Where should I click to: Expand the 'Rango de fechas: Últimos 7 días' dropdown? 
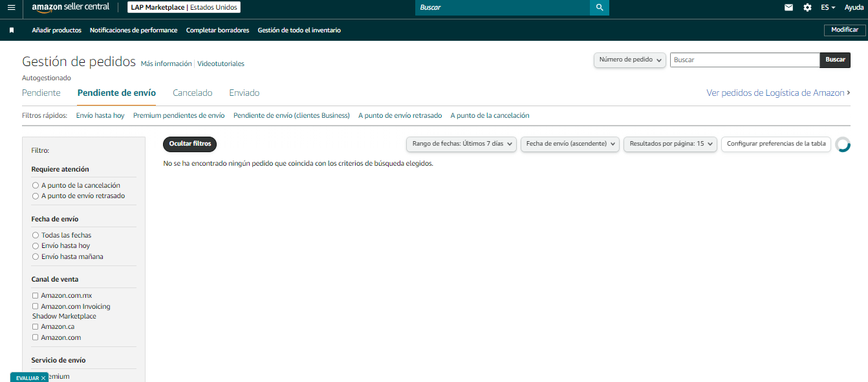click(x=462, y=144)
